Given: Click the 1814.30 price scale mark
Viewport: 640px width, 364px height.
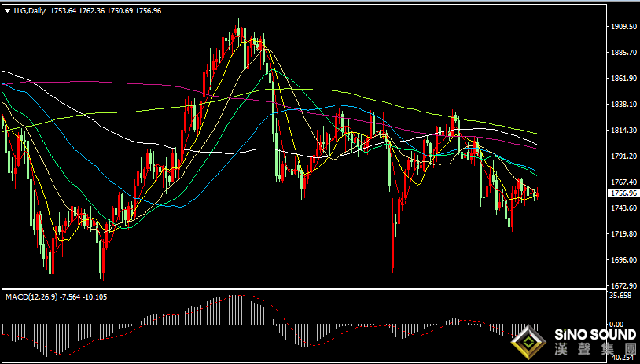Looking at the screenshot, I should [623, 131].
